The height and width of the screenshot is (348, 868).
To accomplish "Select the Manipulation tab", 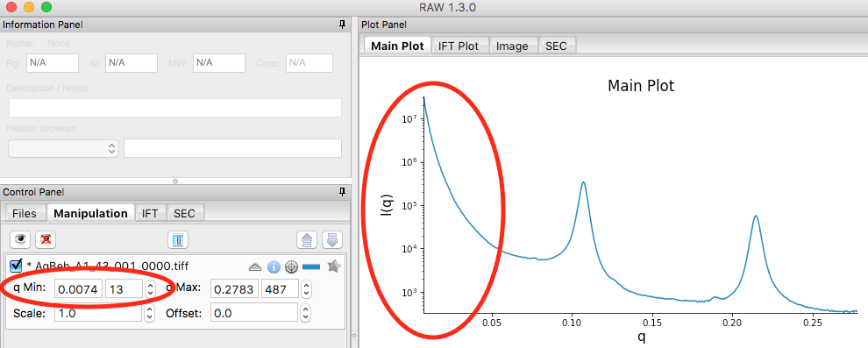I will click(x=90, y=213).
